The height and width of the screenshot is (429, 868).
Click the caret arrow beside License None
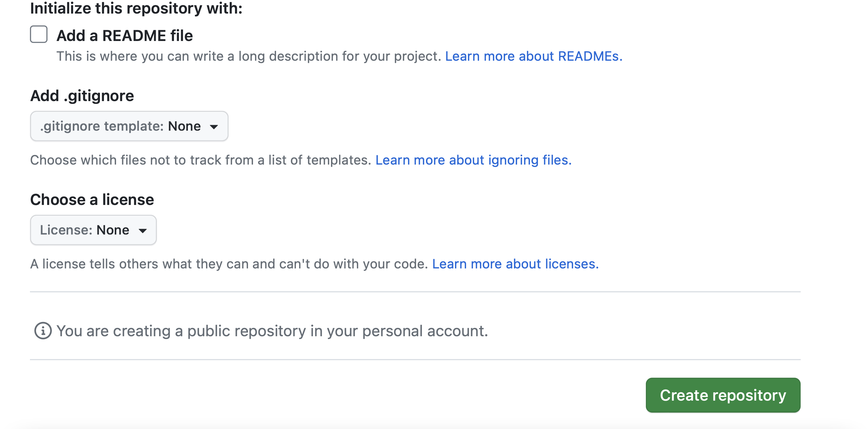point(143,231)
